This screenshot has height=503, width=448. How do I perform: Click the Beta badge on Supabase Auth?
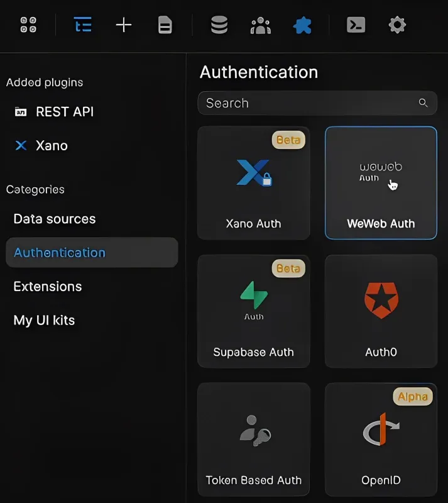pyautogui.click(x=288, y=268)
